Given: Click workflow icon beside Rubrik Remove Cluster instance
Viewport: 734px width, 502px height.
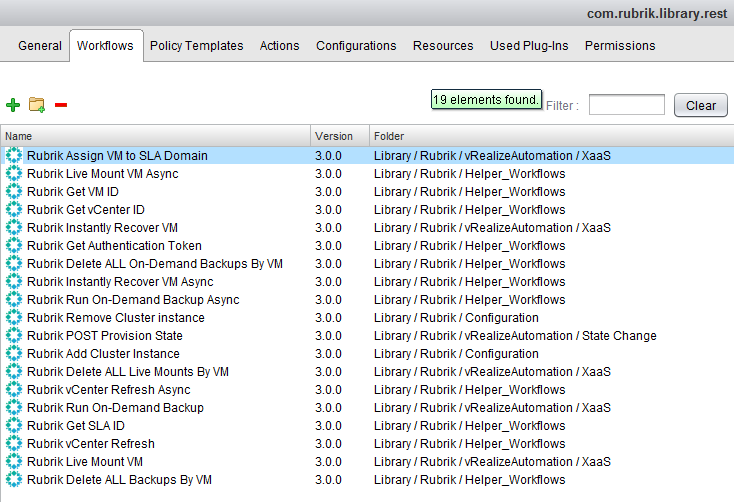Looking at the screenshot, I should click(14, 318).
